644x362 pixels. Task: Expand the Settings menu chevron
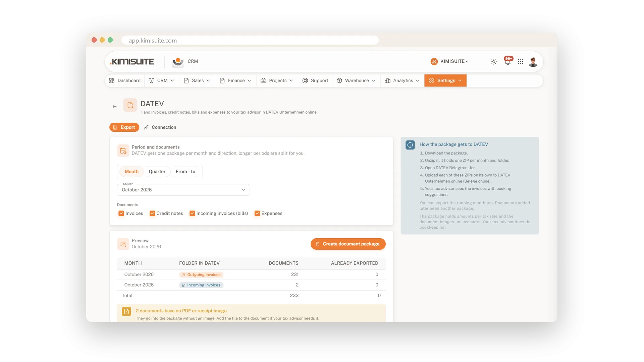(460, 81)
